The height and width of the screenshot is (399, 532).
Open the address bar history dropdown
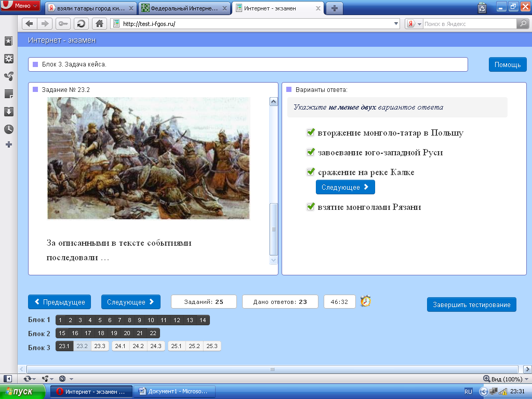click(396, 24)
